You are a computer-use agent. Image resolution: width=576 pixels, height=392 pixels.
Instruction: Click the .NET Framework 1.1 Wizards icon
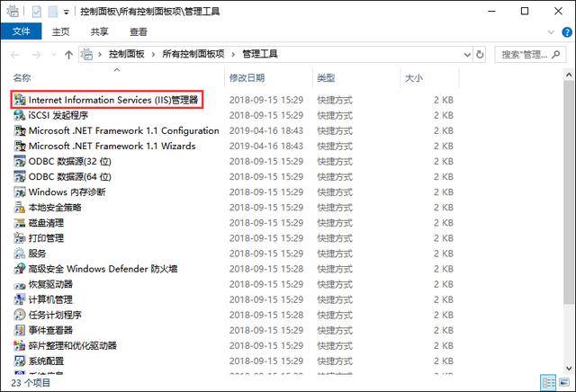[20, 146]
